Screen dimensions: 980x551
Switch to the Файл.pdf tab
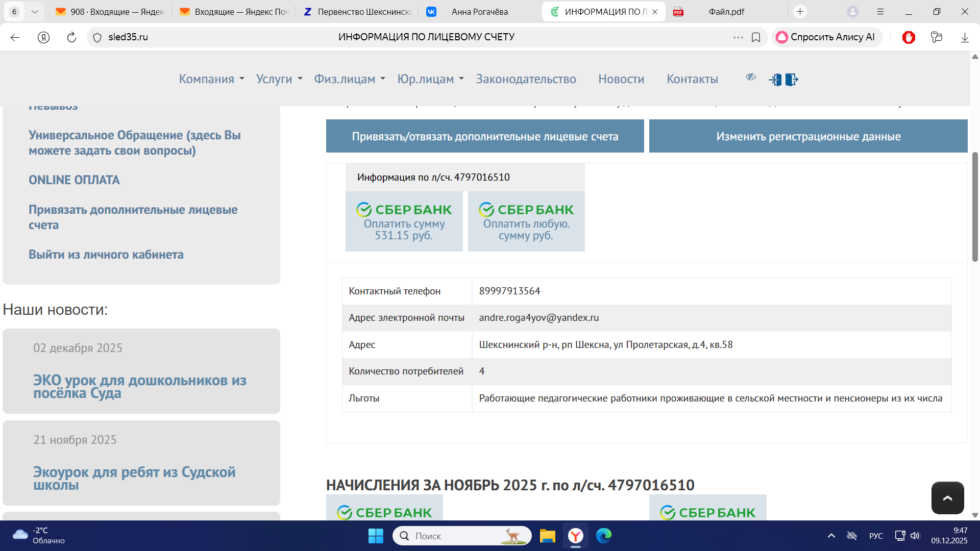click(726, 12)
